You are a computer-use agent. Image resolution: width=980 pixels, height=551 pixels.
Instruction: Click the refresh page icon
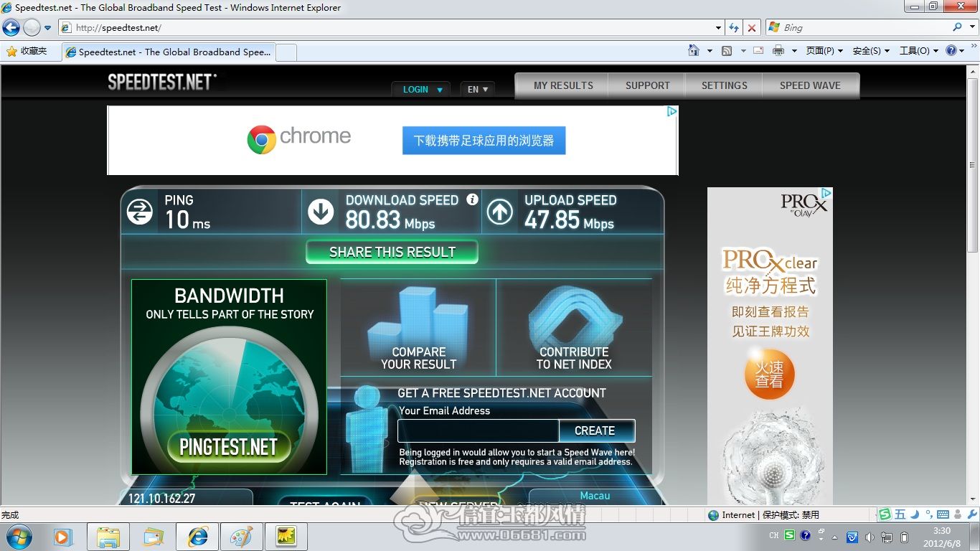tap(734, 28)
